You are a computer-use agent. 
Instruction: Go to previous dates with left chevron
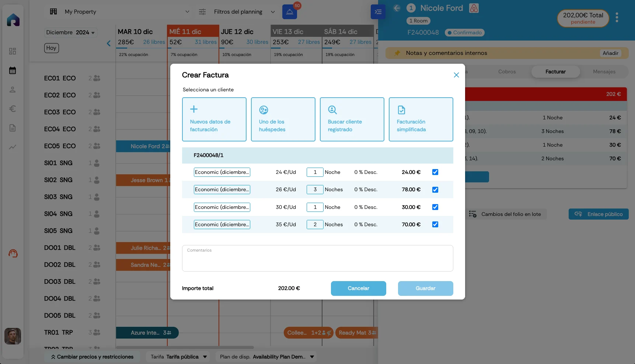click(x=109, y=43)
